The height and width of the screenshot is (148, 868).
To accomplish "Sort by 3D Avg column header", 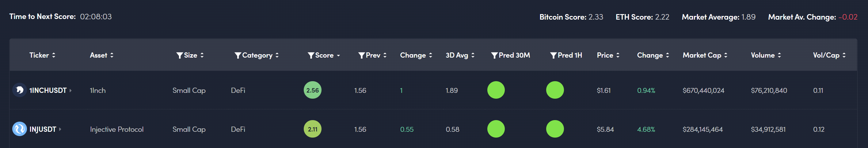I will (460, 55).
